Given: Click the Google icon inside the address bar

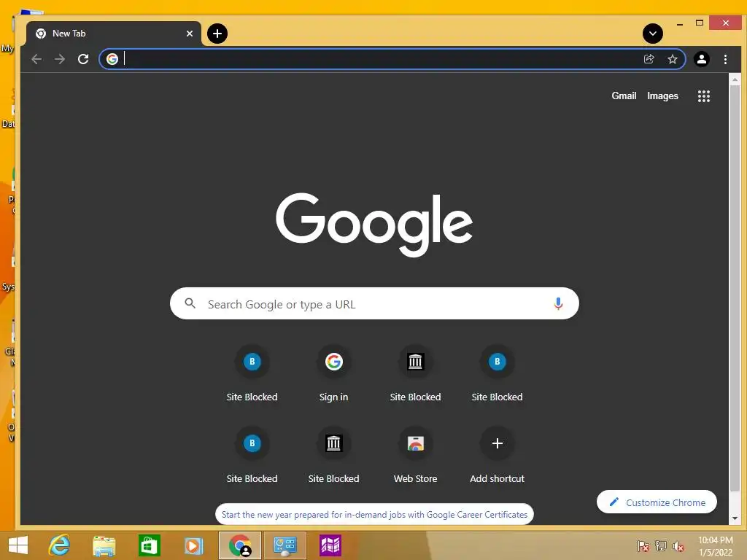Looking at the screenshot, I should pyautogui.click(x=112, y=59).
